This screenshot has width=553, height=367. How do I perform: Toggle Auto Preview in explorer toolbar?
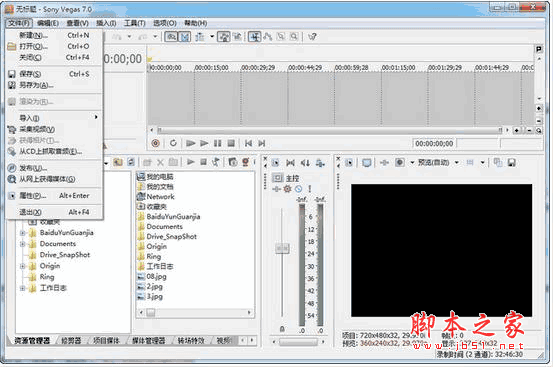pyautogui.click(x=216, y=162)
